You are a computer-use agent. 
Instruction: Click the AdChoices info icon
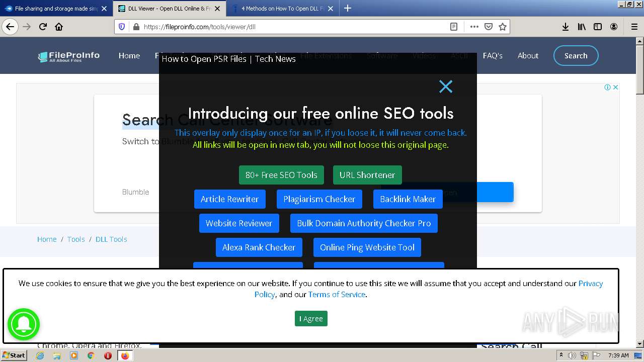coord(607,87)
